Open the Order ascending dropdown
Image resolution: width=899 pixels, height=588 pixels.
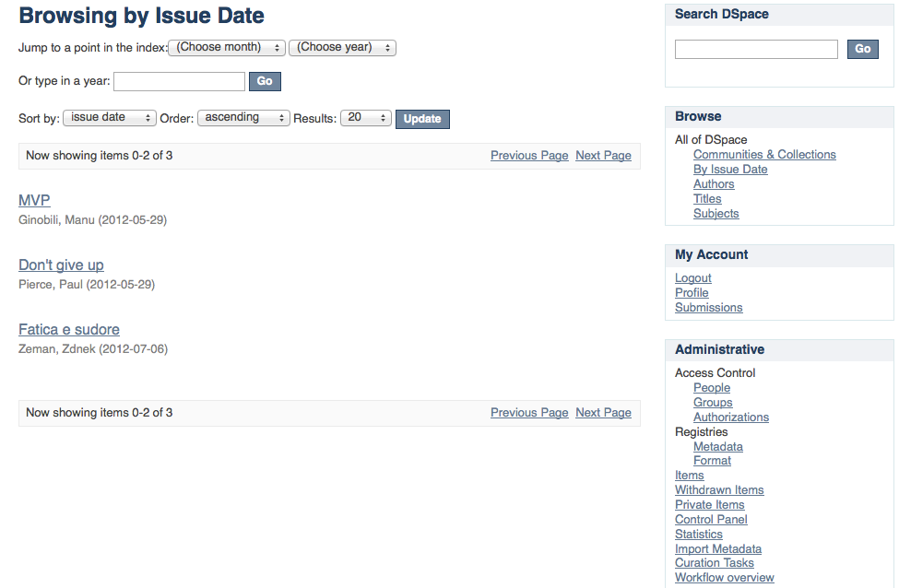click(243, 118)
